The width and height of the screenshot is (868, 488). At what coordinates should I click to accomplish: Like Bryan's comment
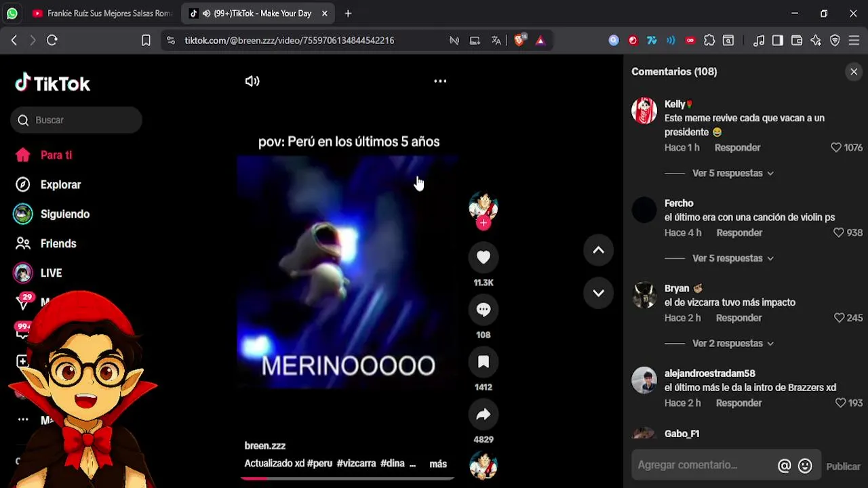click(x=839, y=318)
